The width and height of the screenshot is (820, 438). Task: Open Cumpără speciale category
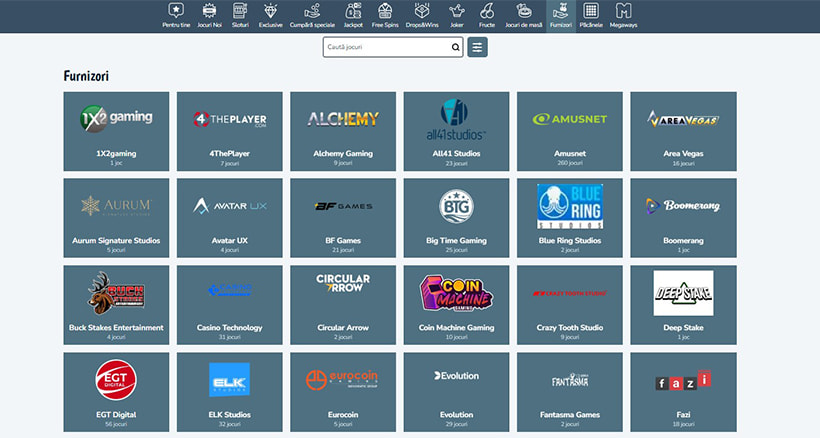312,16
